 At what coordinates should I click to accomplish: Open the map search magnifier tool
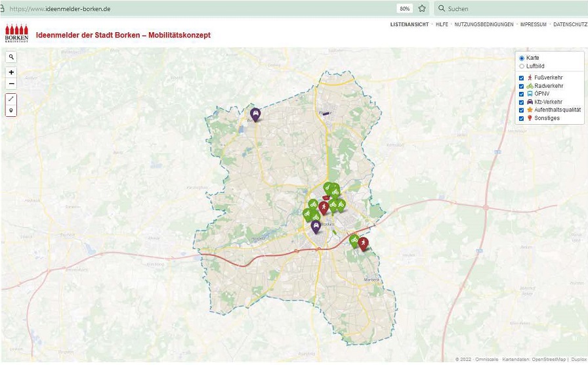11,57
